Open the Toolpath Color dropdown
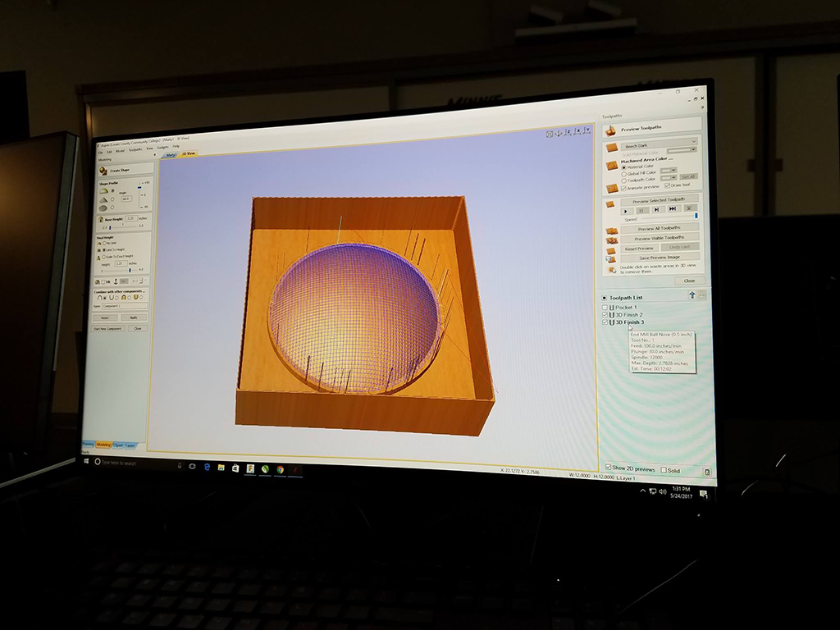This screenshot has height=630, width=840. 669,178
